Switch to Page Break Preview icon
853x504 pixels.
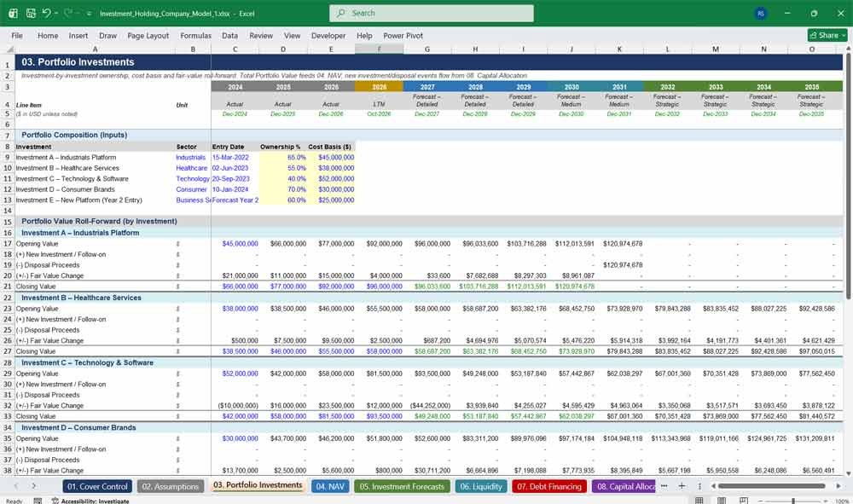(x=743, y=501)
